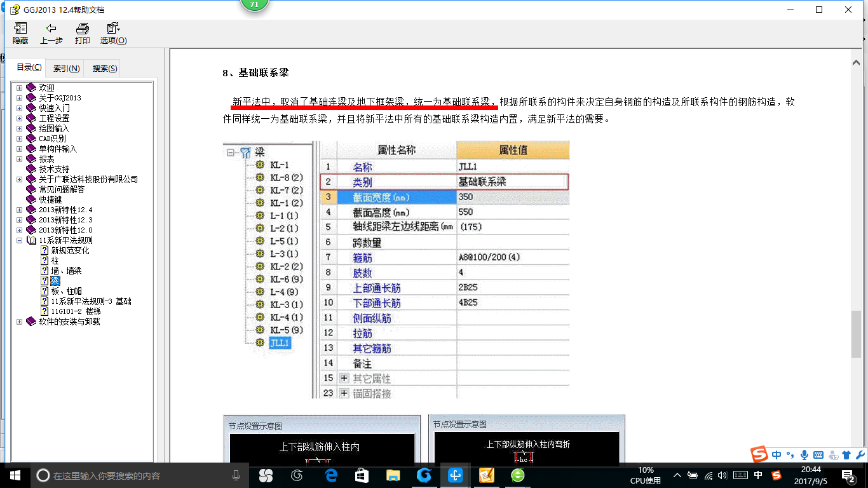Viewport: 868px width, 488px height.
Task: Click the book icon beside 欢迎
Action: pyautogui.click(x=31, y=88)
